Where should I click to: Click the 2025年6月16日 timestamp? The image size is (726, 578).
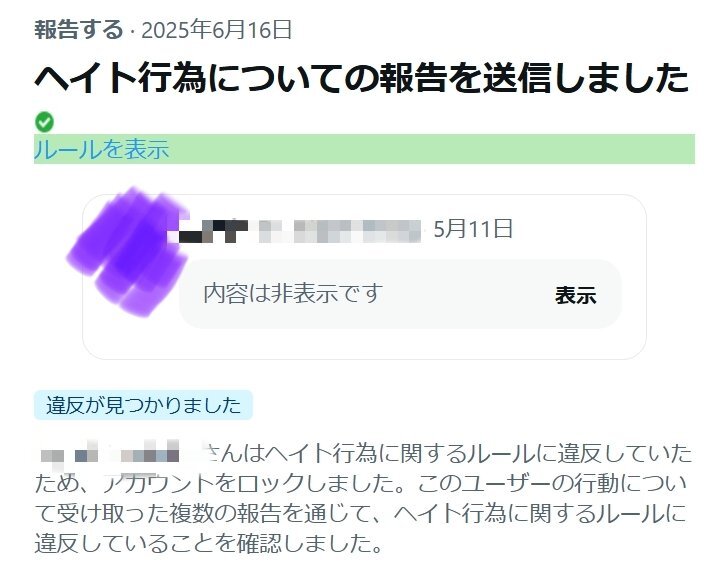pyautogui.click(x=217, y=30)
